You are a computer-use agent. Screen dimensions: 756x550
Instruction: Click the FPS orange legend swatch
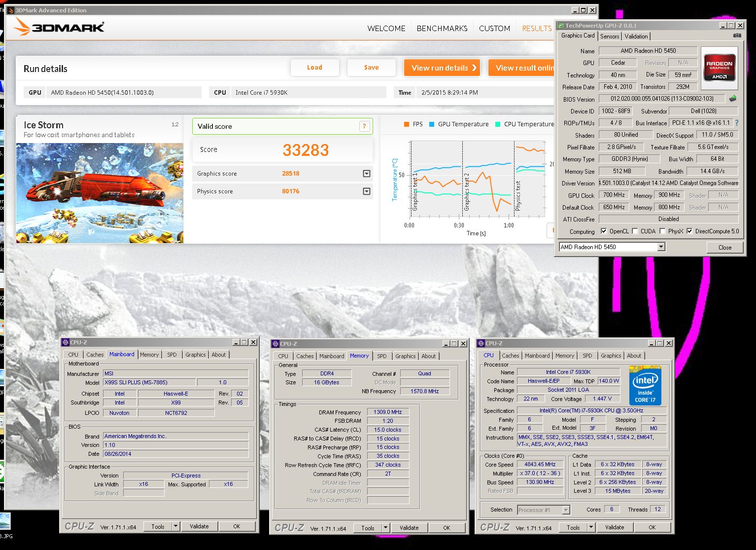(x=406, y=124)
